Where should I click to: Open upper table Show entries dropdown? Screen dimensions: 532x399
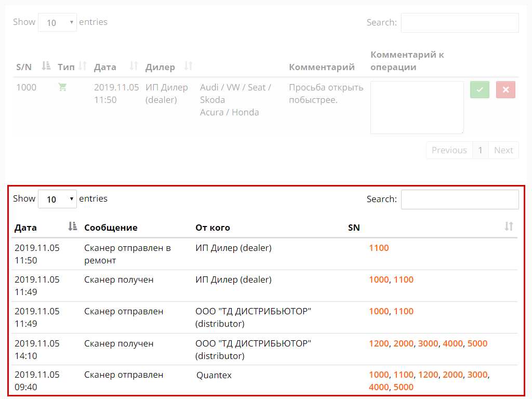point(57,22)
